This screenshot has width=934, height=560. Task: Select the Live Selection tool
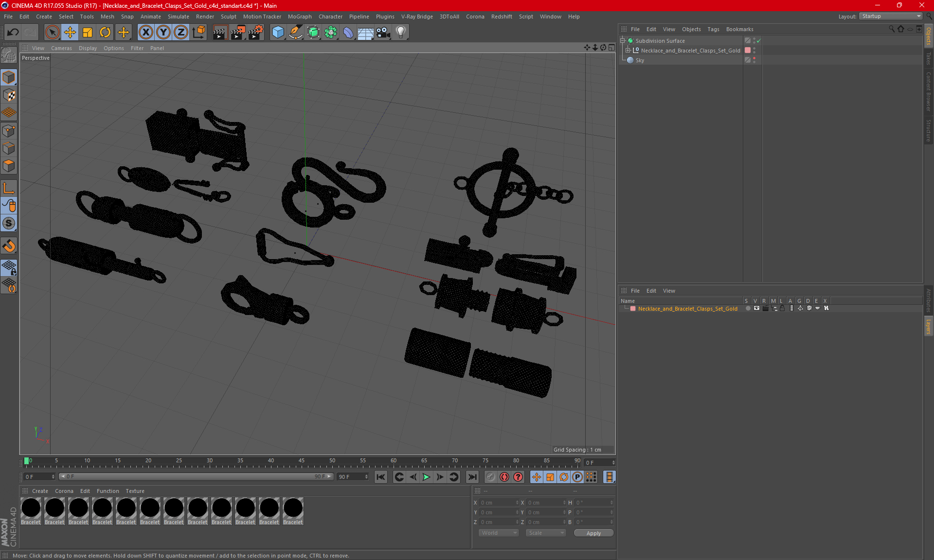tap(52, 33)
